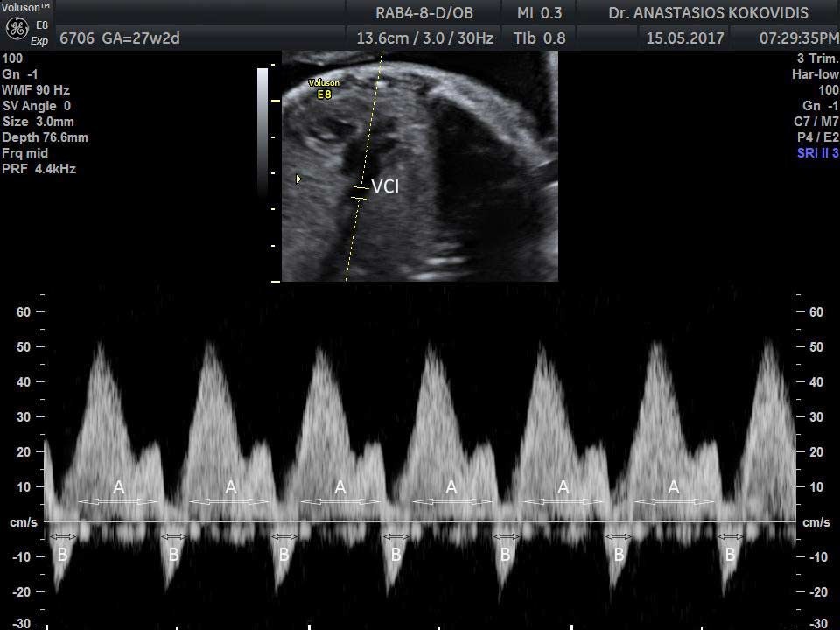Click the "P4 / E2" parameter

817,137
